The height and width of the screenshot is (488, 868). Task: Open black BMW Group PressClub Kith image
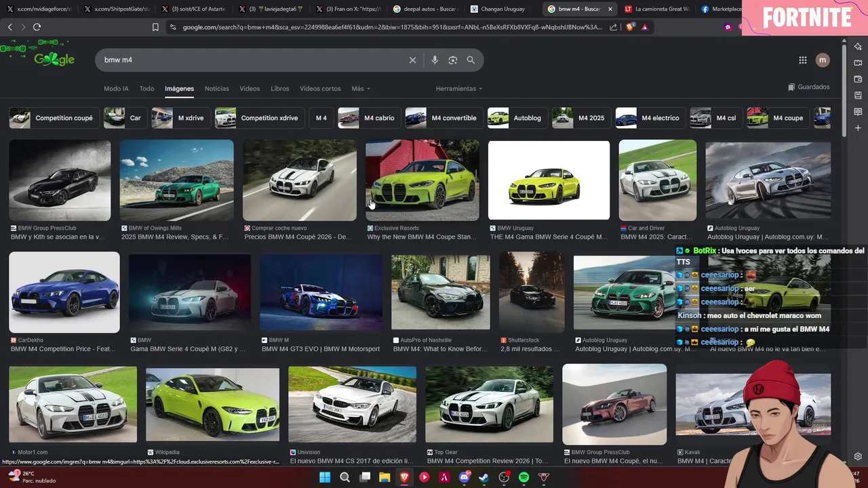pos(60,180)
